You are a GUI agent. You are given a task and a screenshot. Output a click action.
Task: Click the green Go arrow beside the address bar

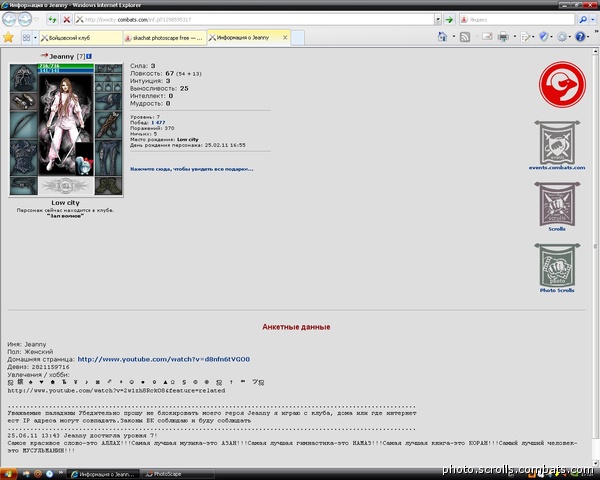tap(449, 19)
